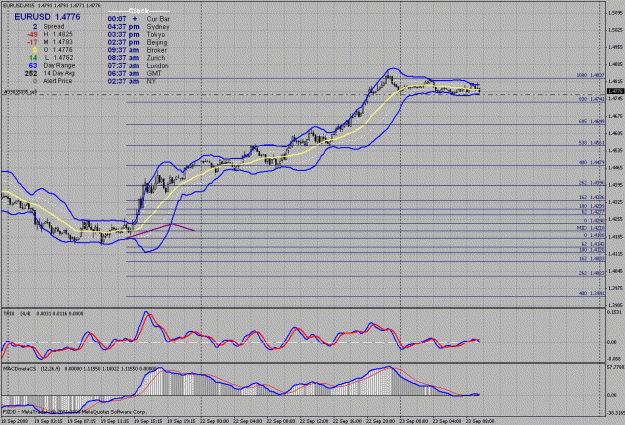Click the EURUSD 1.4776 price header
Viewport: 625px width, 425px height.
pos(47,17)
